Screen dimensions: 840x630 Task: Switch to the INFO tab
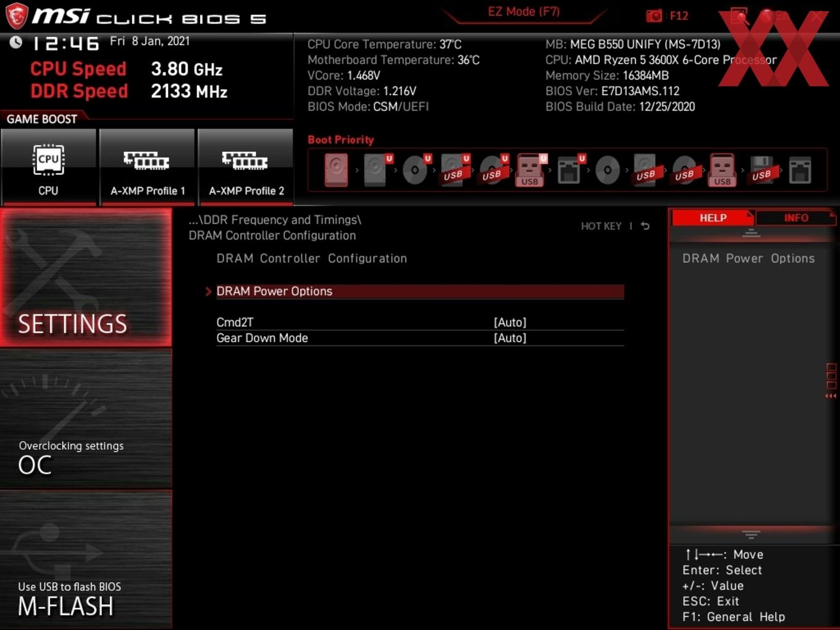coord(796,218)
